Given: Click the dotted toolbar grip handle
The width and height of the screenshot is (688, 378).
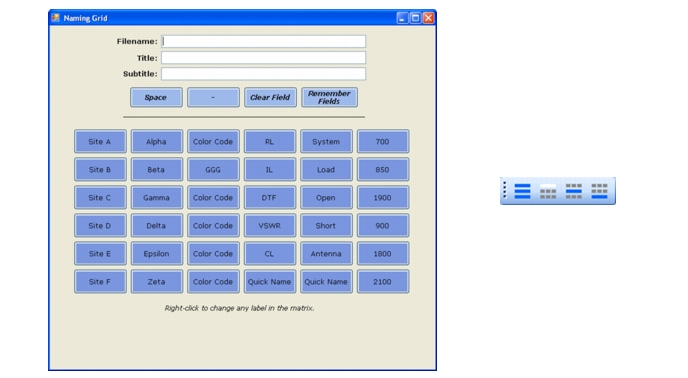Looking at the screenshot, I should point(505,191).
